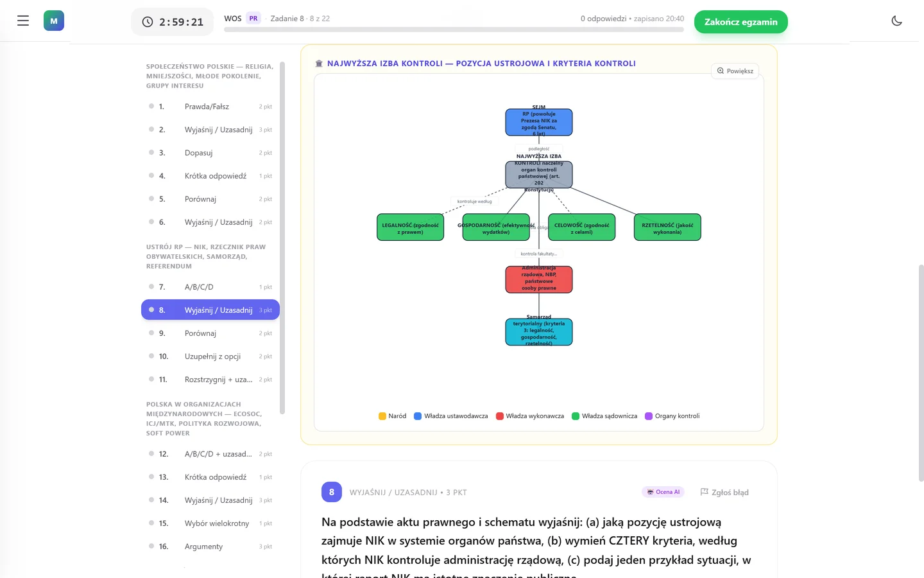Click the bank building icon in diagram header
Screen dimensions: 924x578
319,64
